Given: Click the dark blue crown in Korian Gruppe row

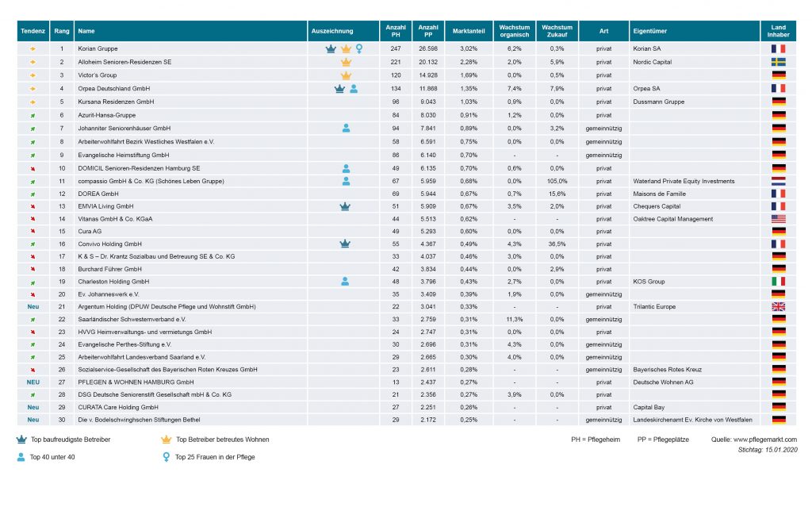Looking at the screenshot, I should [x=331, y=48].
